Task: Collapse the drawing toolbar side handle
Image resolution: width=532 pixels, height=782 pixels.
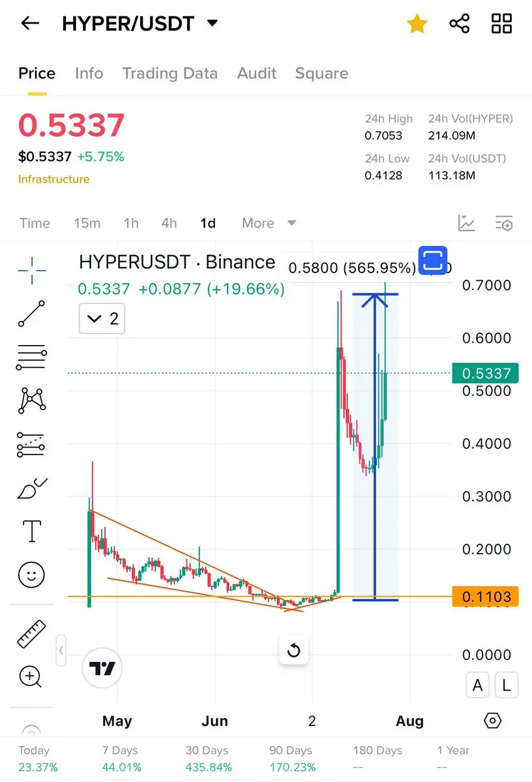Action: pyautogui.click(x=61, y=650)
